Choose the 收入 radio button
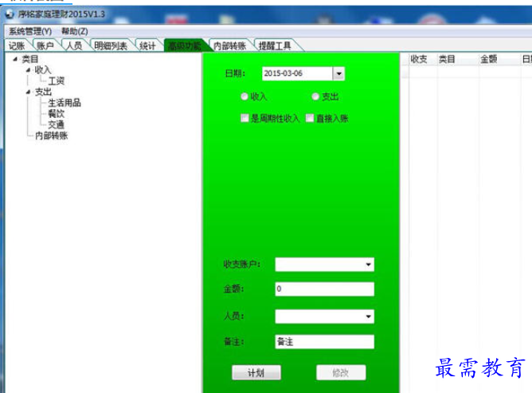Image resolution: width=532 pixels, height=393 pixels. pos(244,96)
